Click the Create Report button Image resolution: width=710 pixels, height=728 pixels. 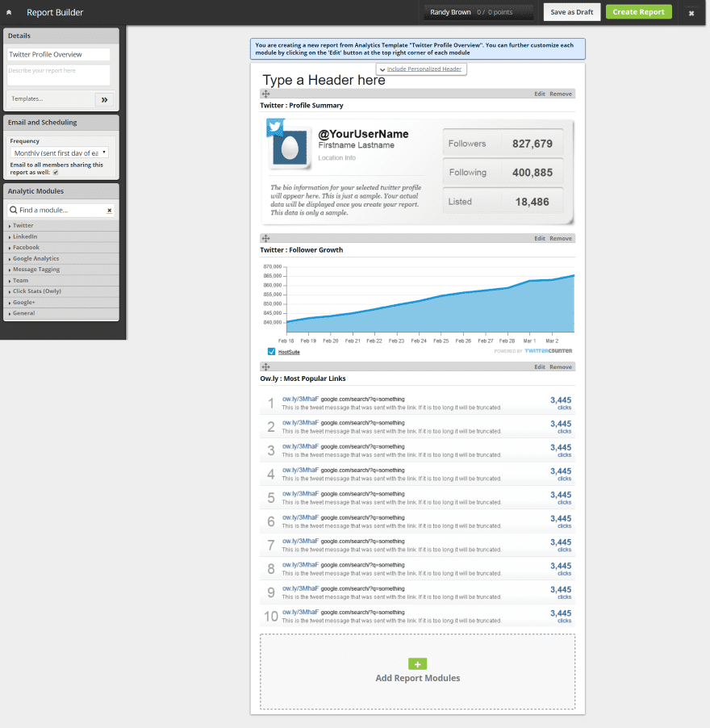[638, 12]
